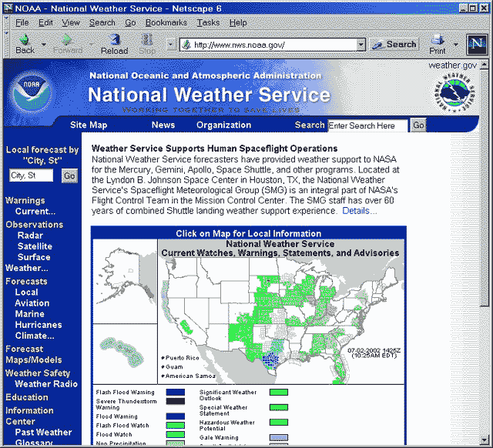Image resolution: width=493 pixels, height=448 pixels.
Task: Open the Edit menu
Action: 45,22
